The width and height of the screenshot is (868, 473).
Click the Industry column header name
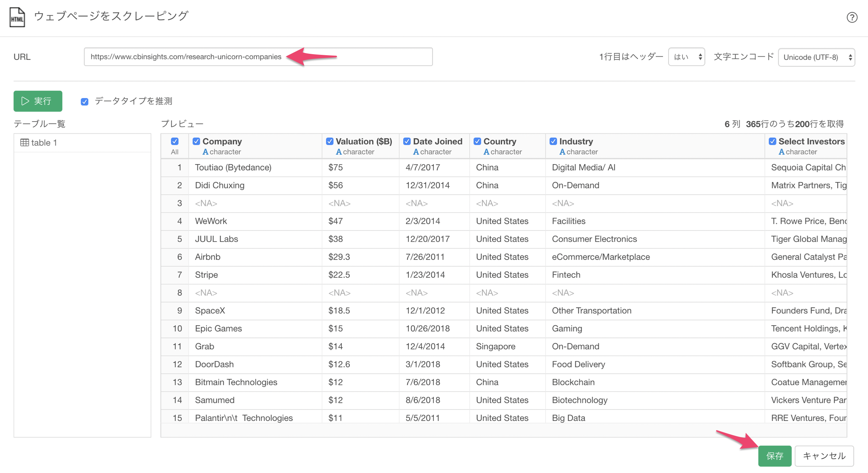(576, 141)
